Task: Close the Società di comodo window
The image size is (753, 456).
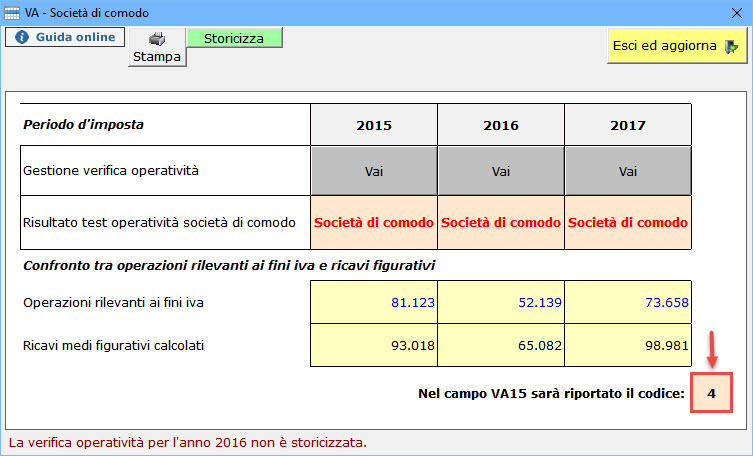Action: point(737,13)
